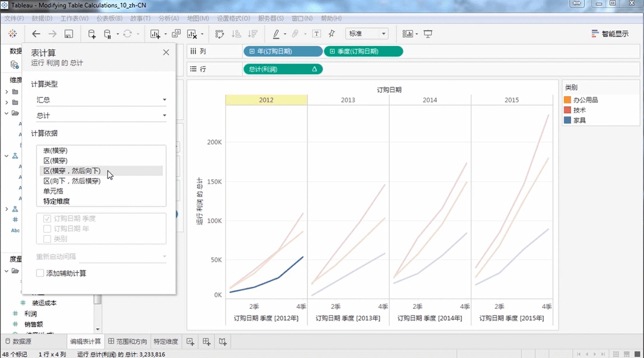The height and width of the screenshot is (358, 644).
Task: Click the 技术 color swatch in legend
Action: click(x=567, y=110)
